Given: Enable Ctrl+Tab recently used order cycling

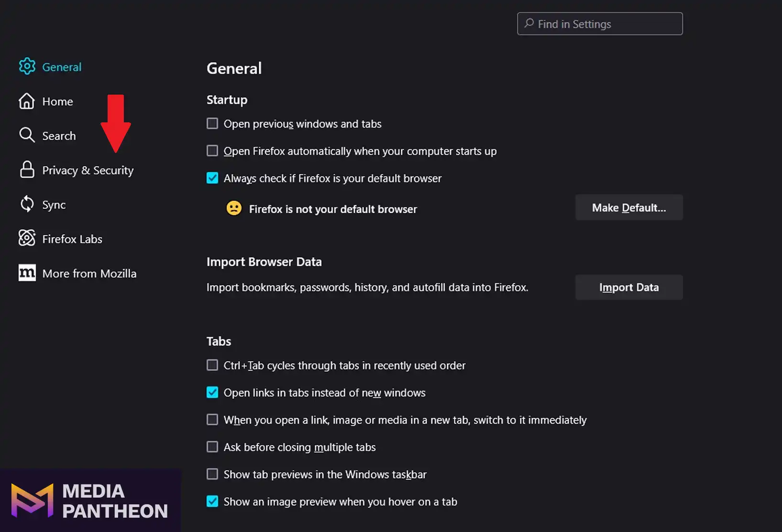Looking at the screenshot, I should point(212,365).
